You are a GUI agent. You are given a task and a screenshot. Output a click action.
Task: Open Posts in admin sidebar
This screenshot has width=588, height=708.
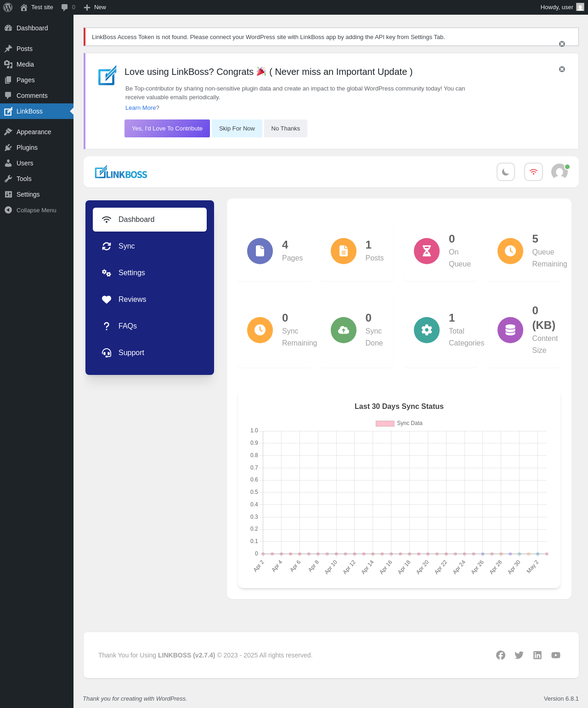coord(37,49)
